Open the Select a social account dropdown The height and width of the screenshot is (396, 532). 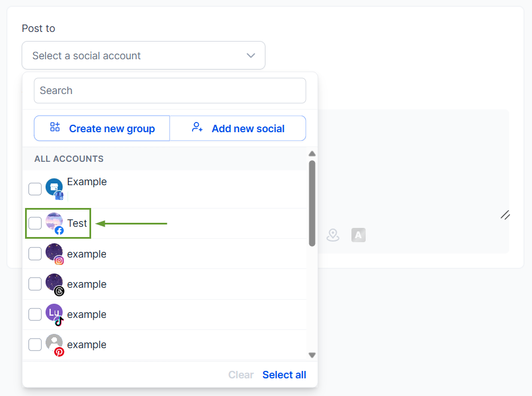pyautogui.click(x=143, y=55)
